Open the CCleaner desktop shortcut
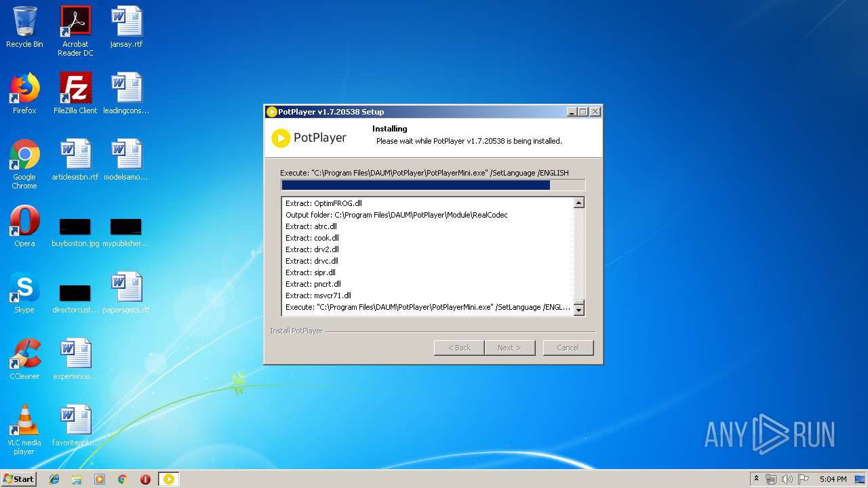 [x=24, y=359]
